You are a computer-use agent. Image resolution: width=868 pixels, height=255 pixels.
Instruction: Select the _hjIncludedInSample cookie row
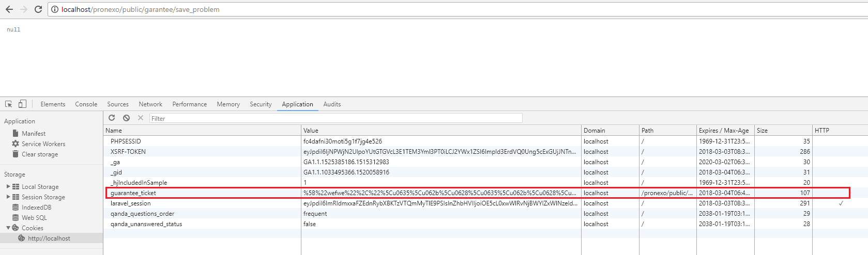(486, 182)
